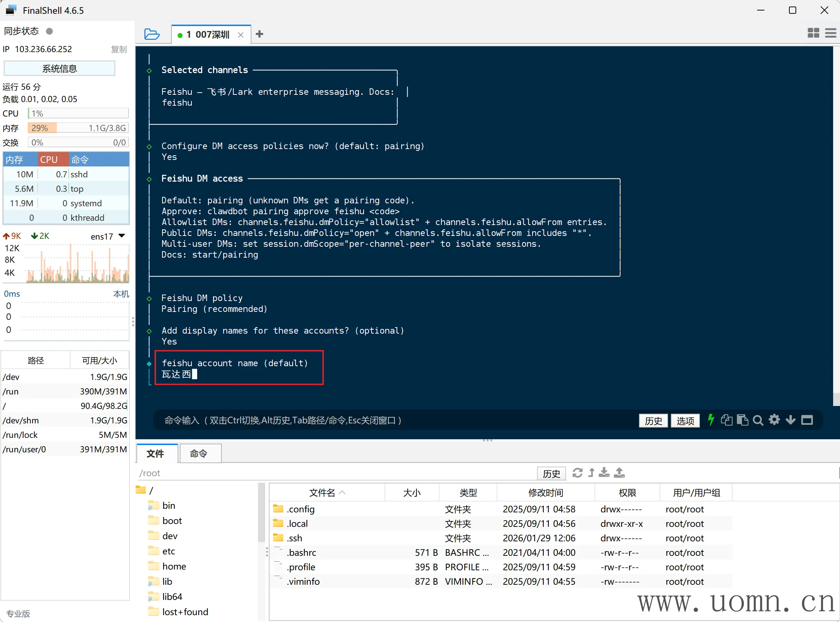Screen dimensions: 840x622
Task: Click the terminal copy icon
Action: [726, 420]
